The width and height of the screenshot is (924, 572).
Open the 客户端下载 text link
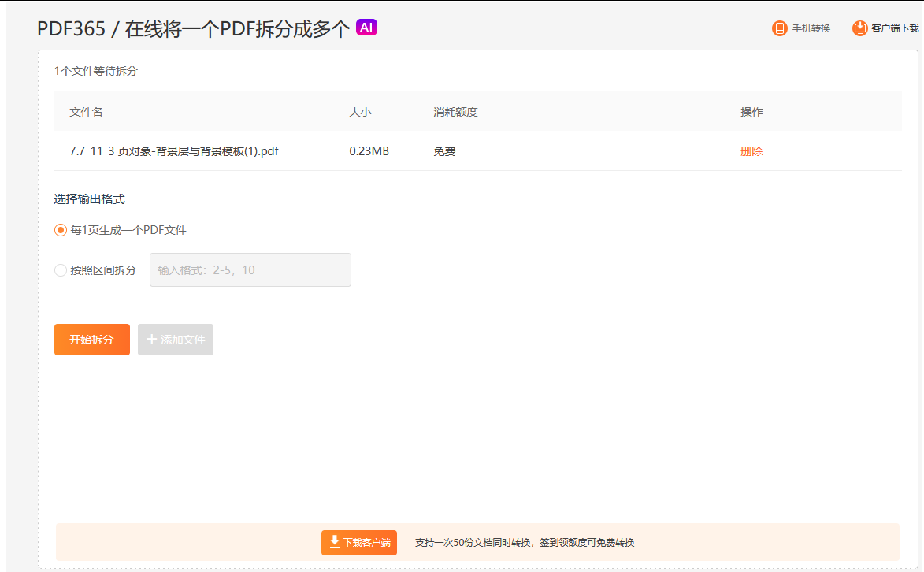point(895,28)
